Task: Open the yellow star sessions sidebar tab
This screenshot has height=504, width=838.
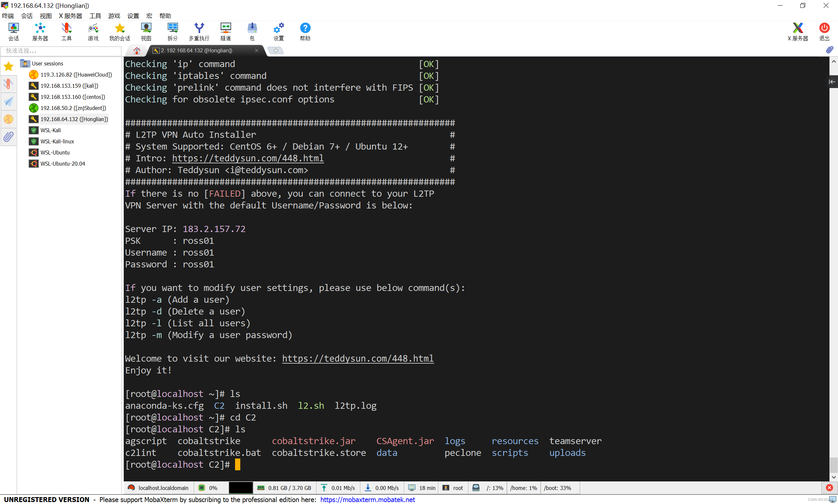Action: [x=9, y=66]
